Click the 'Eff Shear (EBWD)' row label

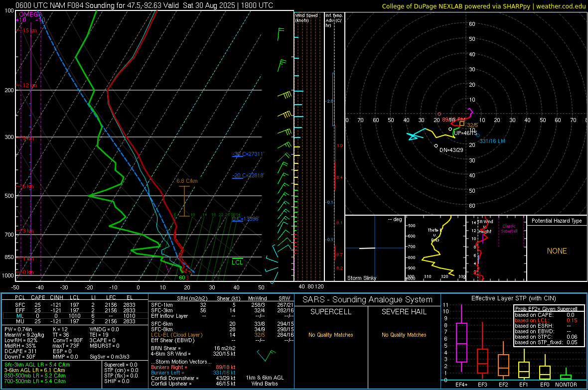(172, 340)
